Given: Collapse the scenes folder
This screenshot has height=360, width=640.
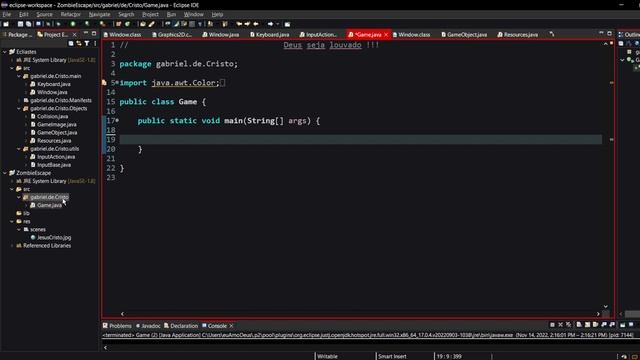Looking at the screenshot, I should tap(19, 229).
